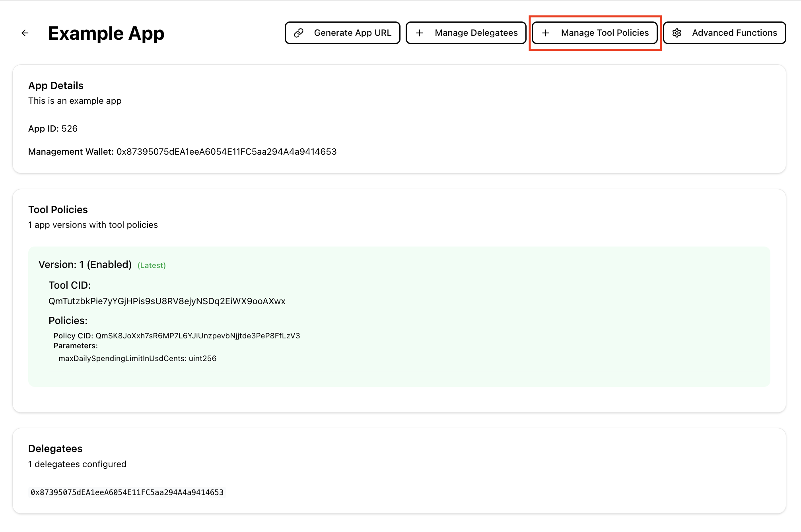The height and width of the screenshot is (532, 801).
Task: Click the 'Policies:' label
Action: pos(68,321)
